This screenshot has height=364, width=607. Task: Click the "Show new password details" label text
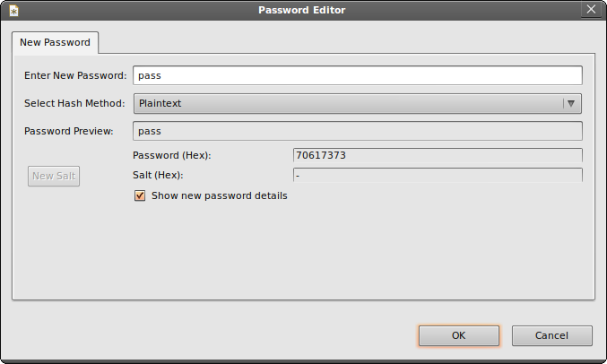219,195
